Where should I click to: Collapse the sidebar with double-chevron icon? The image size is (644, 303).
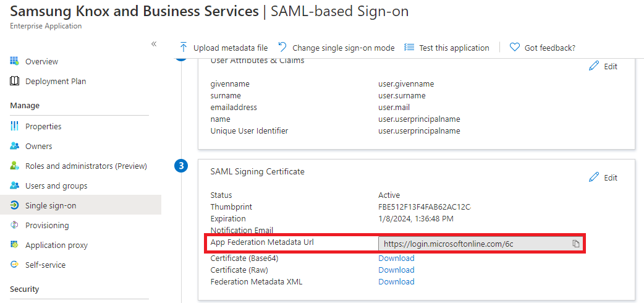click(x=154, y=43)
